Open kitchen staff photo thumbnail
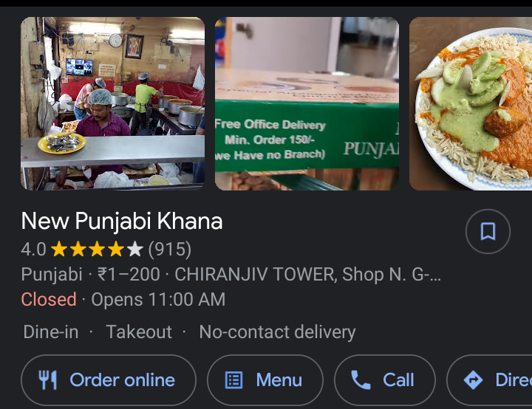Image resolution: width=532 pixels, height=409 pixels. click(x=112, y=103)
